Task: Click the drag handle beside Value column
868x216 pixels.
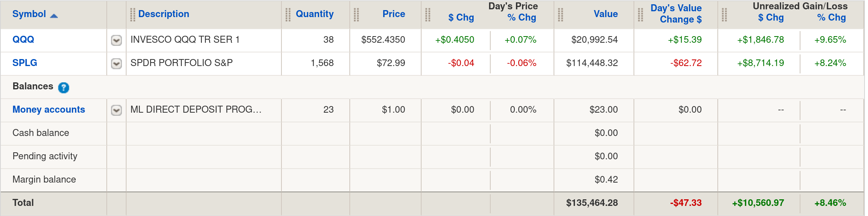Action: click(561, 15)
